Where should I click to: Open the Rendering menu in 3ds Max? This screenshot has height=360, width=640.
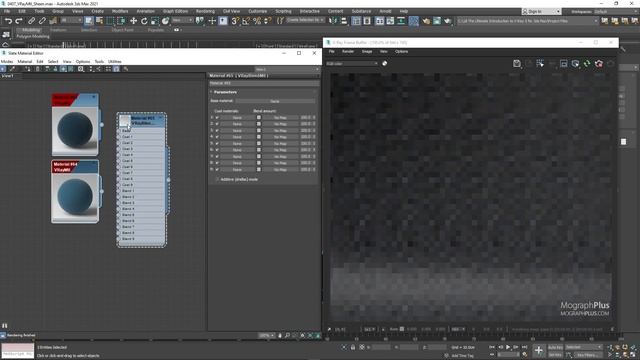tap(205, 11)
